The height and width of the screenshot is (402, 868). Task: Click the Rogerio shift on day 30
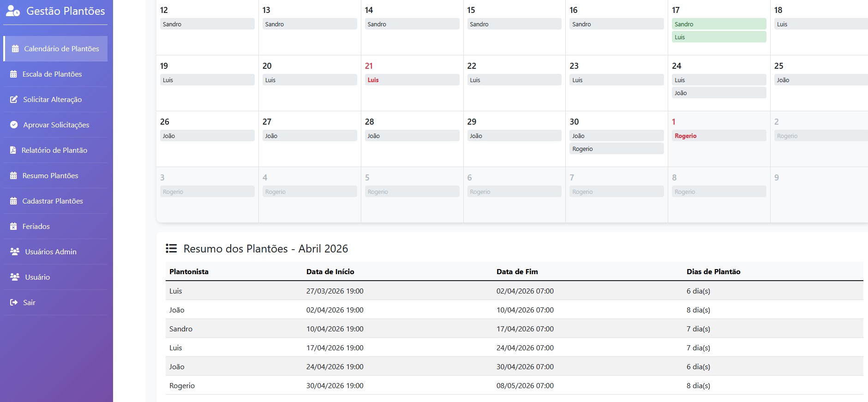[617, 149]
